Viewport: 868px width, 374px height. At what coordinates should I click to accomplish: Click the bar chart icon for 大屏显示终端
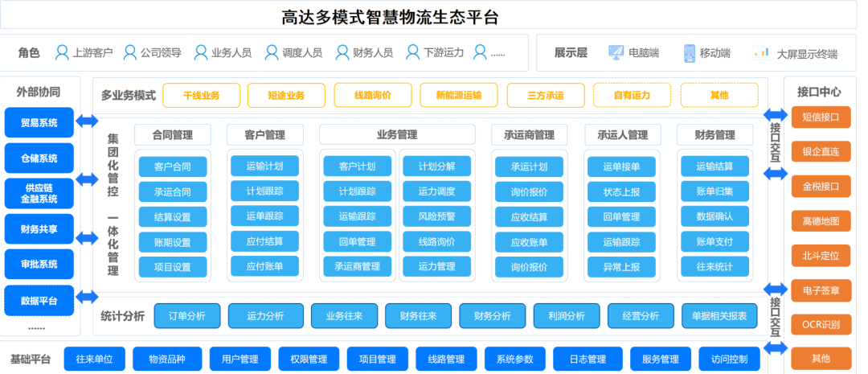(x=760, y=53)
